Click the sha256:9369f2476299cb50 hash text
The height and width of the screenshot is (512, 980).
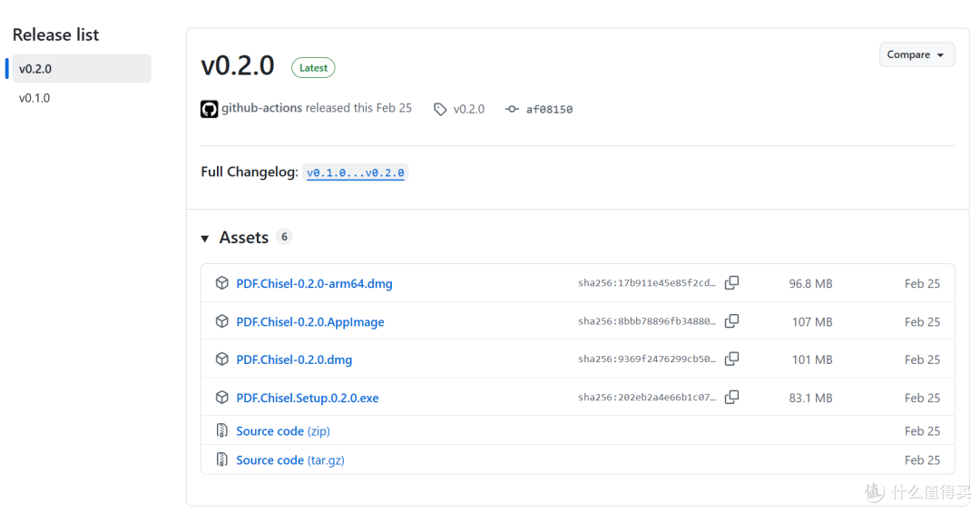tap(647, 359)
